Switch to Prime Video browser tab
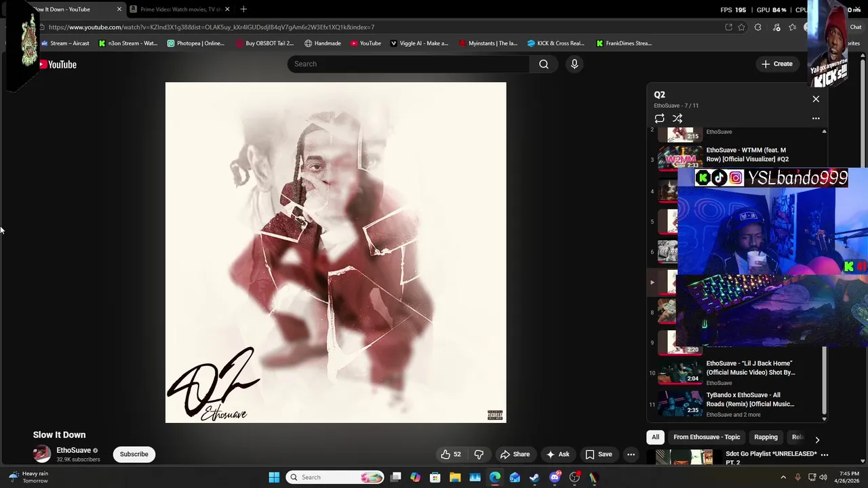868x488 pixels. click(x=180, y=9)
